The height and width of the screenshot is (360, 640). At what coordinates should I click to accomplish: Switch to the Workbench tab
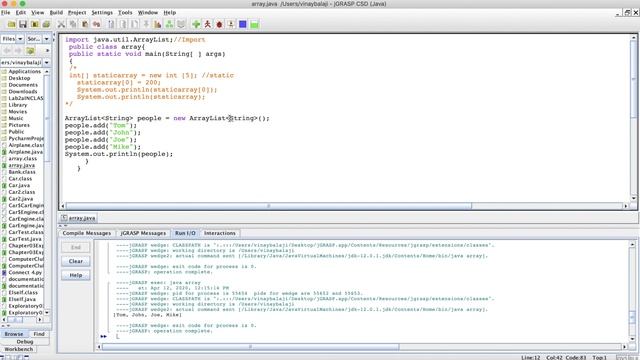point(19,349)
